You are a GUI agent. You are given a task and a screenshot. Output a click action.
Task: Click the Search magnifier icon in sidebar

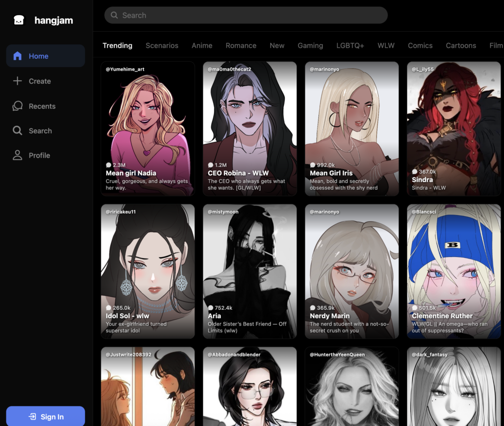[x=18, y=131]
